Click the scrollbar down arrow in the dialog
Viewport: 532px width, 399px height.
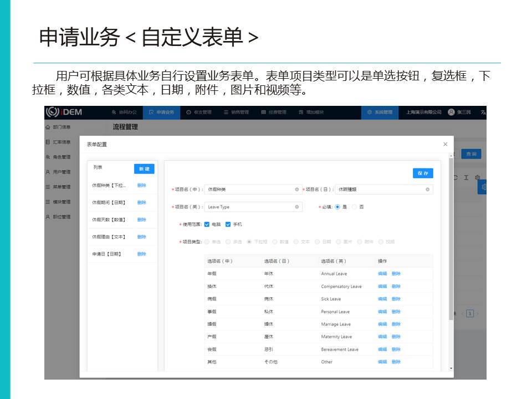coord(451,368)
